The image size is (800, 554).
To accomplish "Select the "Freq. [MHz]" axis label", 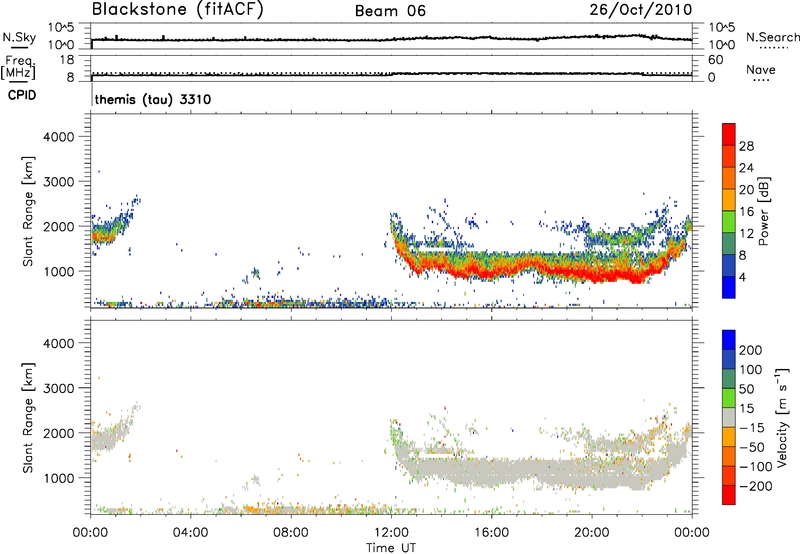I will pyautogui.click(x=18, y=68).
